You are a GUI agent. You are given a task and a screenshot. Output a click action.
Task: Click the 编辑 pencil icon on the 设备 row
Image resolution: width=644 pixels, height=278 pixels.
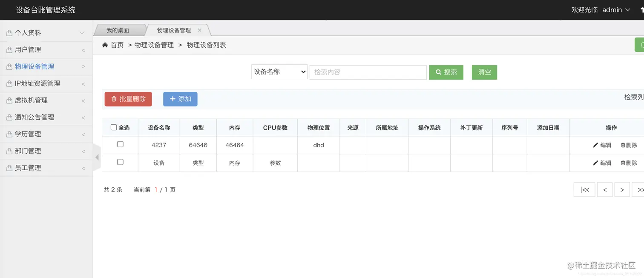click(x=595, y=163)
